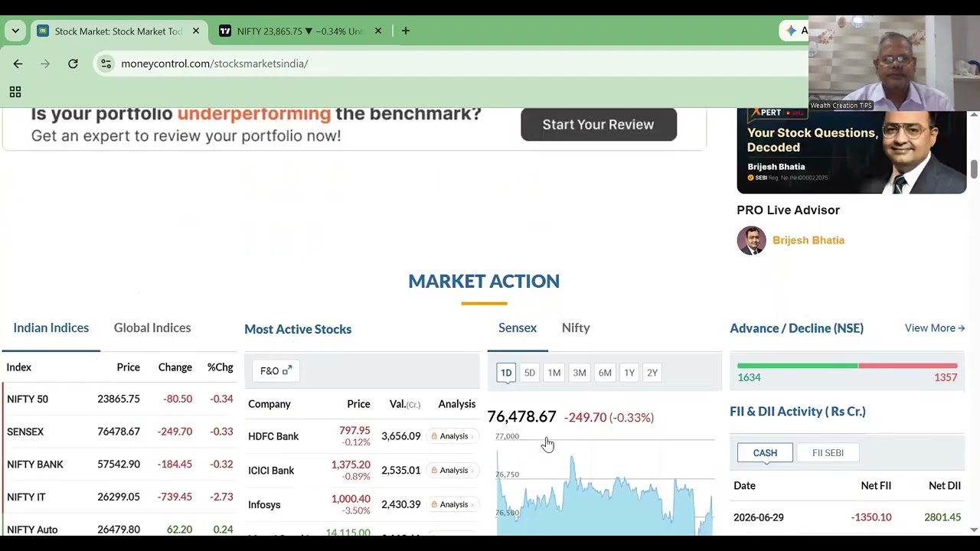The image size is (980, 551).
Task: Select the 6M chart range
Action: [x=605, y=373]
